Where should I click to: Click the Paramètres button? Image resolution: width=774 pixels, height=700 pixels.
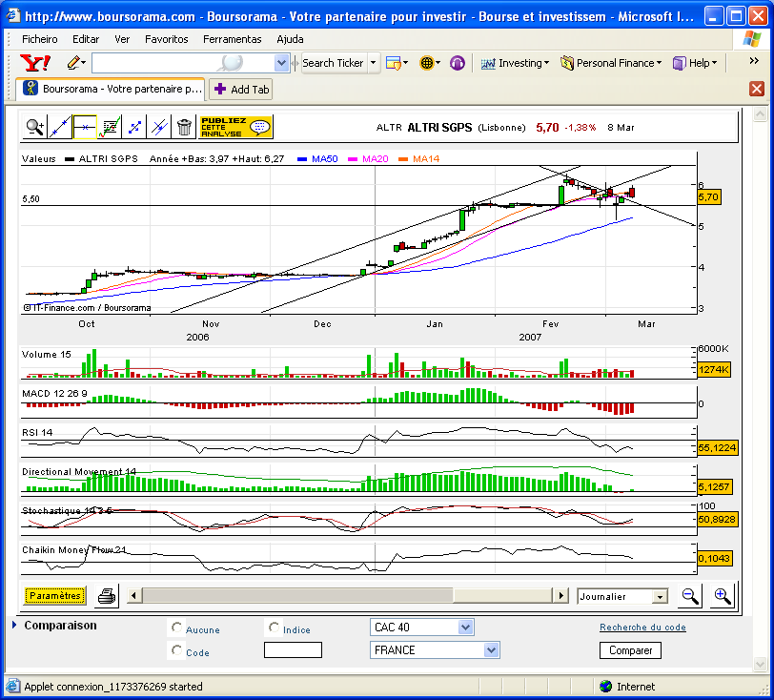54,595
